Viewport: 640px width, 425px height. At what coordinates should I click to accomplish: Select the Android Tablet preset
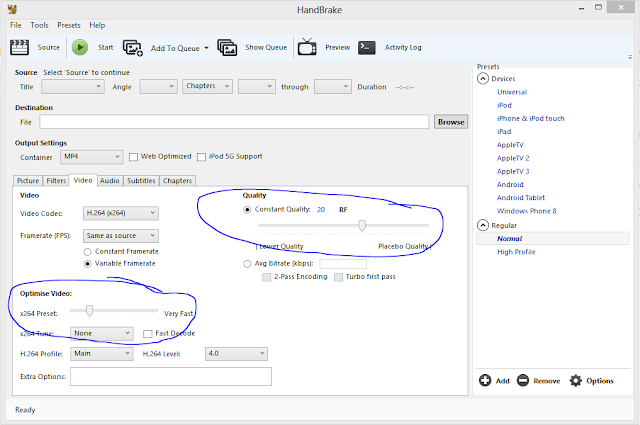point(521,198)
